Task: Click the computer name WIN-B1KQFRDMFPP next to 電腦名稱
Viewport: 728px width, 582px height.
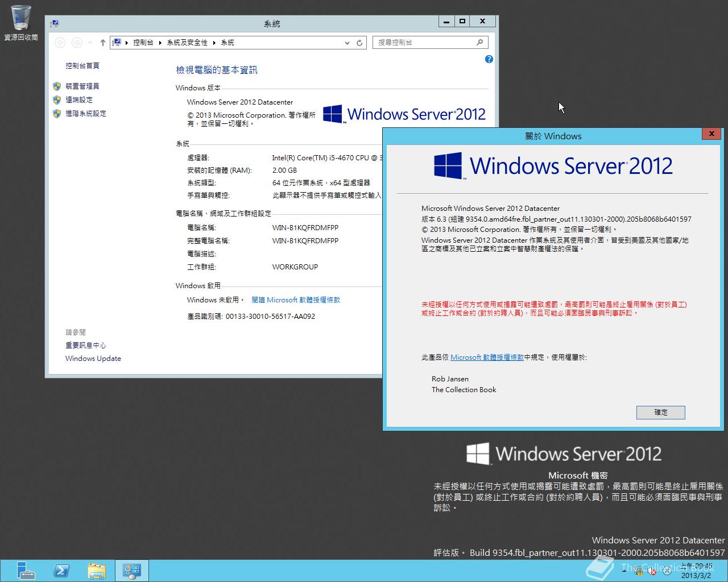Action: pos(305,228)
